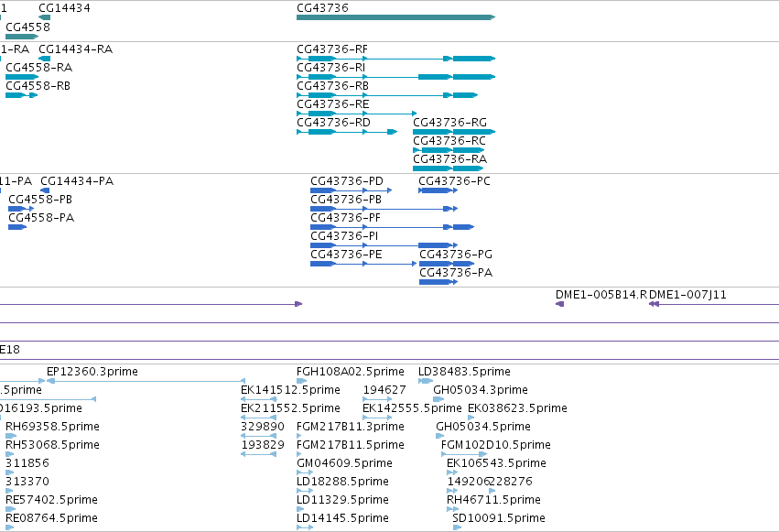
Task: Select EST FGM217B11.5prime
Action: (x=299, y=454)
